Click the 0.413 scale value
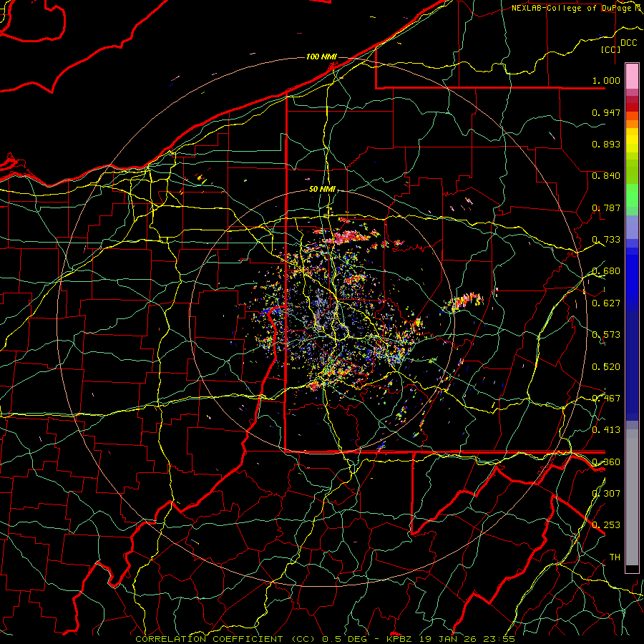Image resolution: width=644 pixels, height=644 pixels. (x=606, y=430)
